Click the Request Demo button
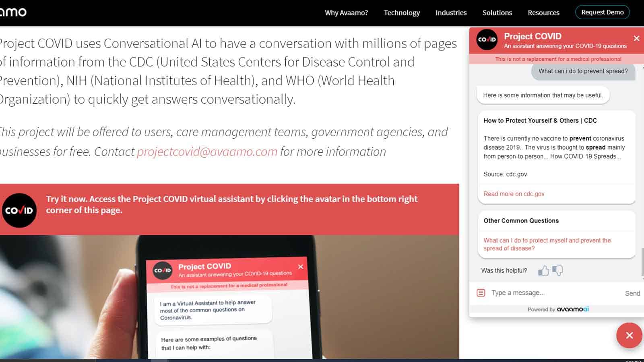The width and height of the screenshot is (644, 362). [603, 12]
